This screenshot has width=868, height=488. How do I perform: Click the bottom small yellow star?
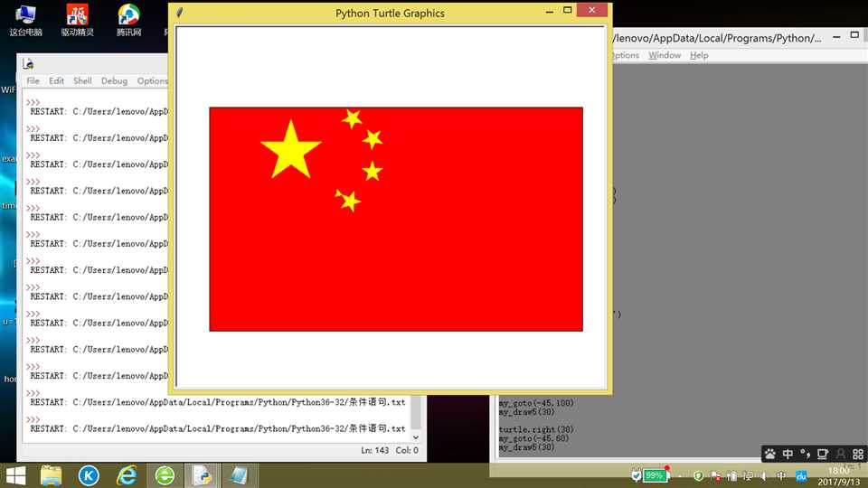pyautogui.click(x=348, y=201)
